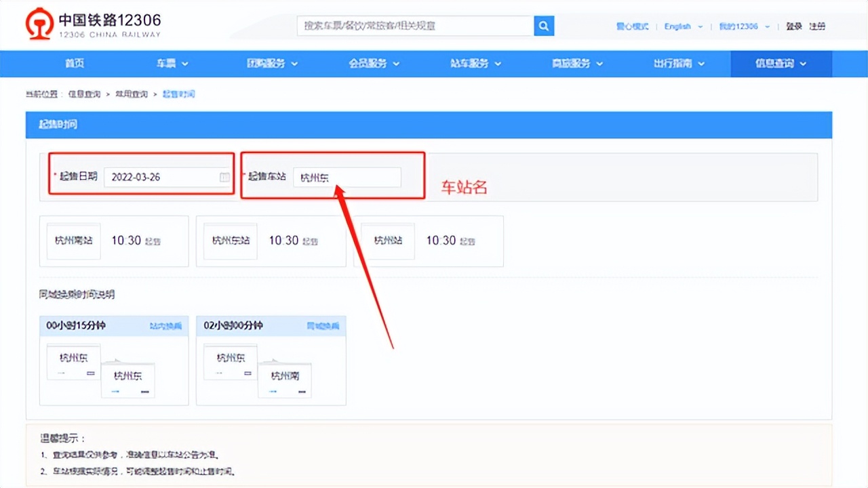Click the 登录 link

pos(793,26)
